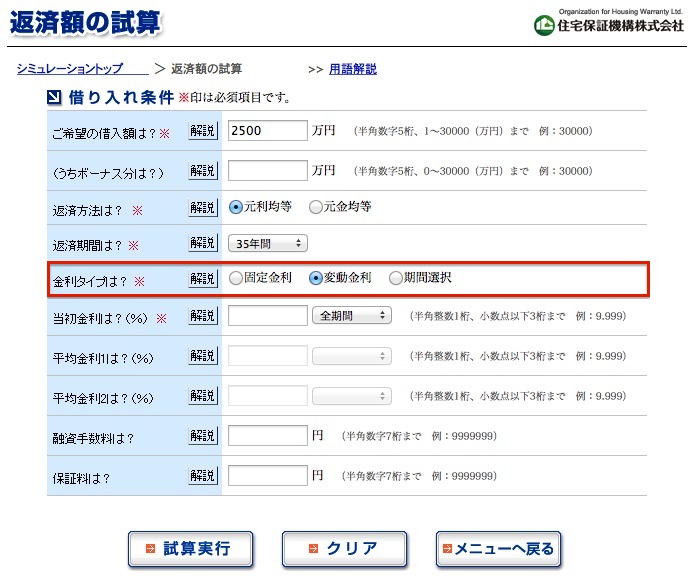The height and width of the screenshot is (582, 694).
Task: Reset the form with クリア button
Action: pyautogui.click(x=344, y=549)
